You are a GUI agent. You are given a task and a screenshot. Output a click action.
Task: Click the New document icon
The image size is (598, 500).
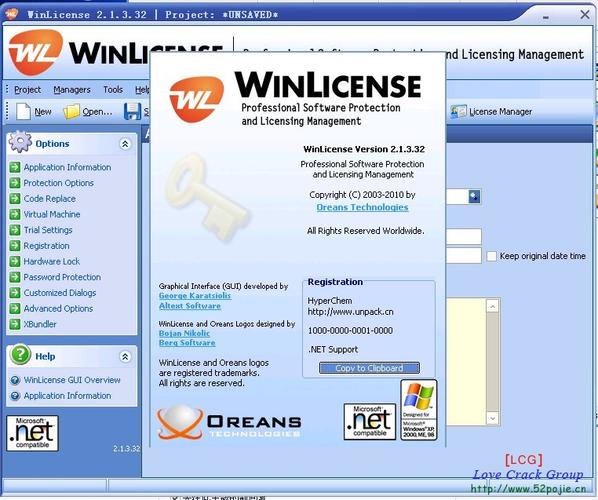(23, 111)
